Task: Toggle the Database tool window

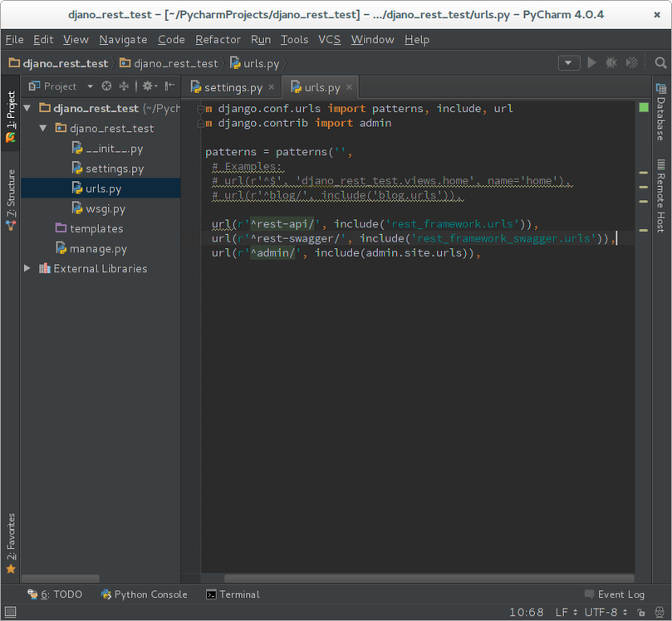Action: tap(661, 112)
